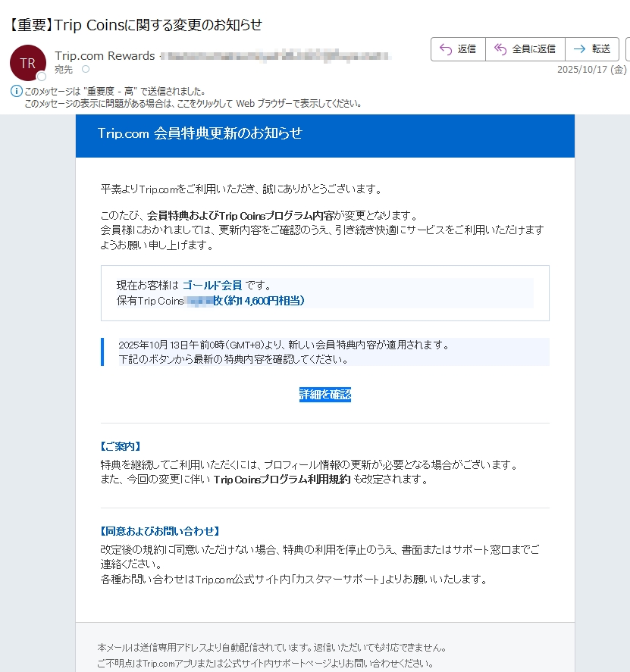Viewport: 630px width, 672px height.
Task: Click the 転送 forward button
Action: 592,48
